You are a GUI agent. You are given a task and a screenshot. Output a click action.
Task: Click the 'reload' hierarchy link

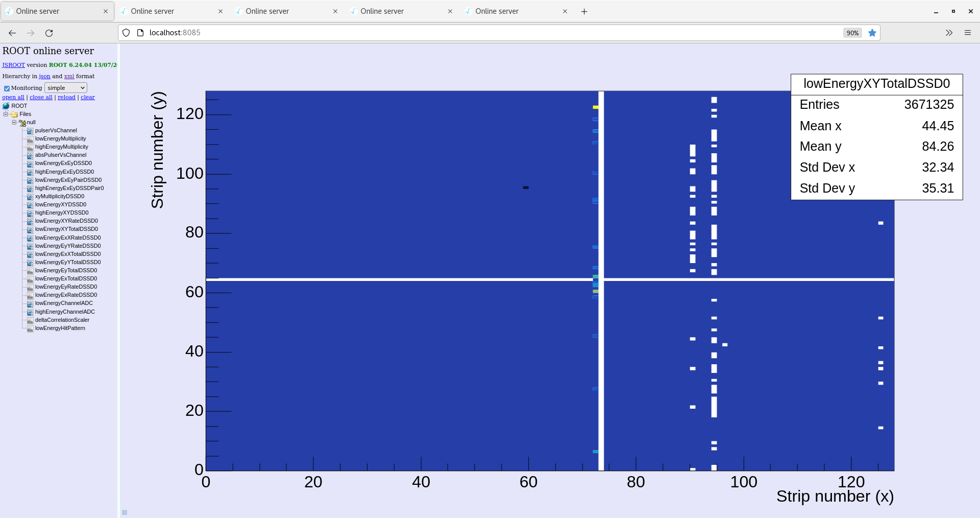pyautogui.click(x=66, y=97)
